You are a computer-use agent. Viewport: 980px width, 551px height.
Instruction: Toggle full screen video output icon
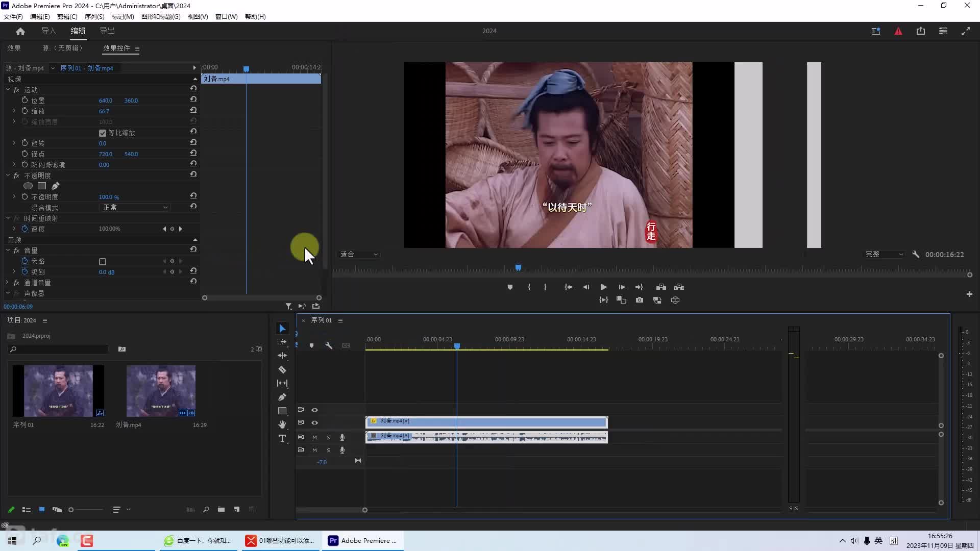point(966,31)
